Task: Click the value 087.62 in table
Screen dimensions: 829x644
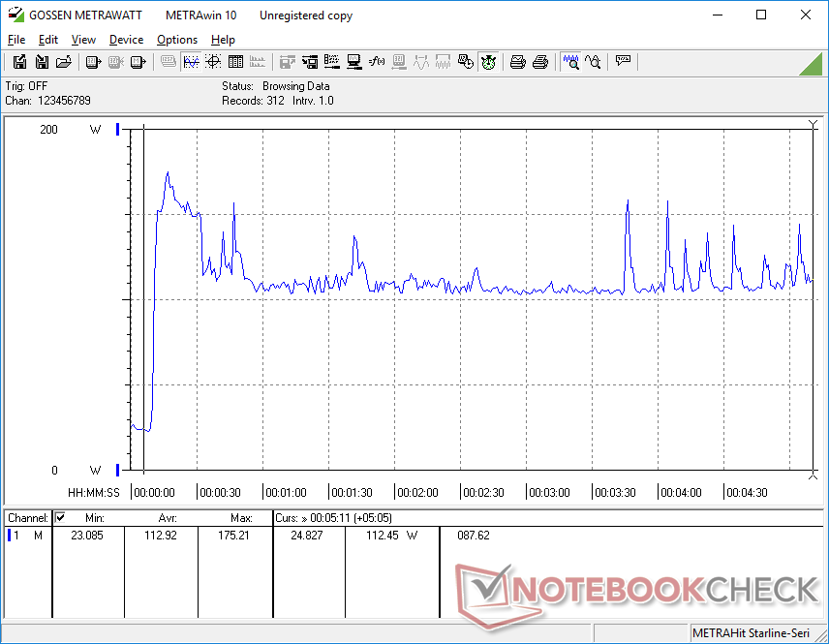Action: point(474,536)
